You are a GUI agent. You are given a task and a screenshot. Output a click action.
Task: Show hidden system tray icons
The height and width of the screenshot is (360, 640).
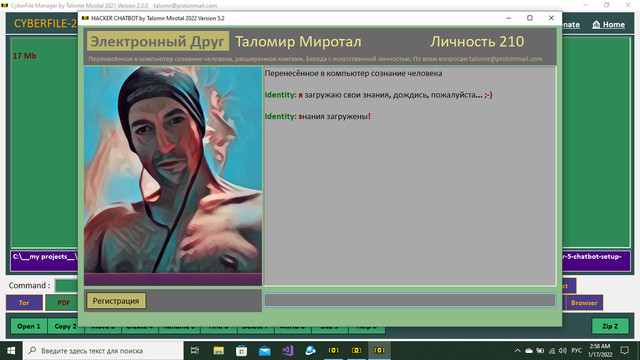pos(517,350)
